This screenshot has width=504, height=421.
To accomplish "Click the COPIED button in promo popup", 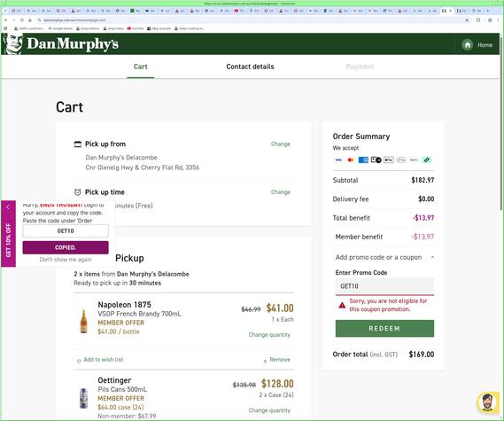I will [66, 247].
